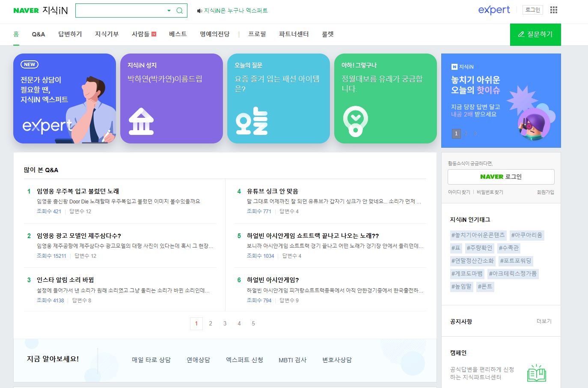Select tag #포트포워딩
This screenshot has width=588, height=388.
point(516,261)
